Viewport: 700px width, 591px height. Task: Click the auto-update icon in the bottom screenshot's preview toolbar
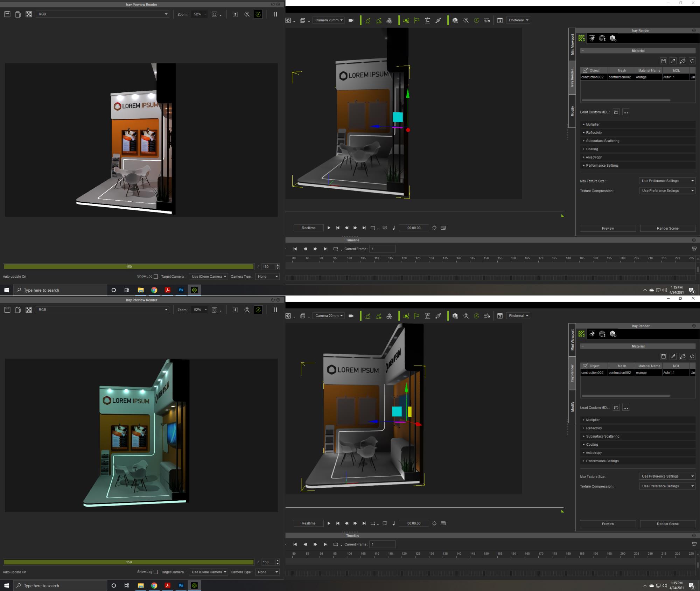(258, 310)
